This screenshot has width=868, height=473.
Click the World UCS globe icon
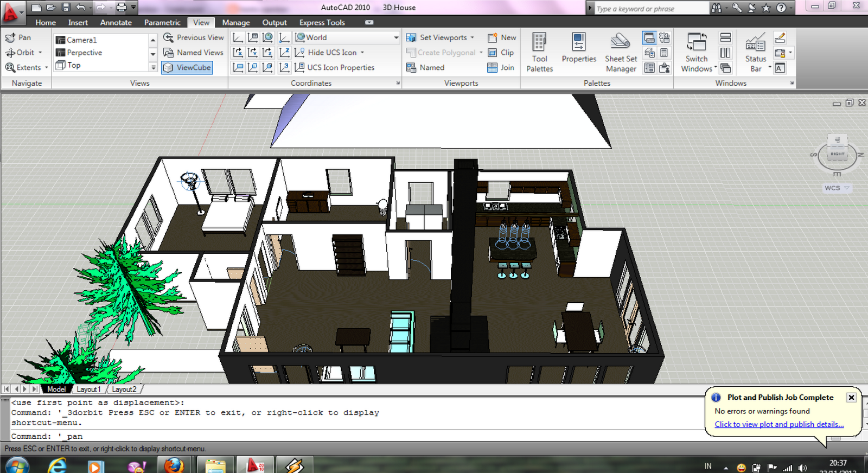click(x=267, y=37)
